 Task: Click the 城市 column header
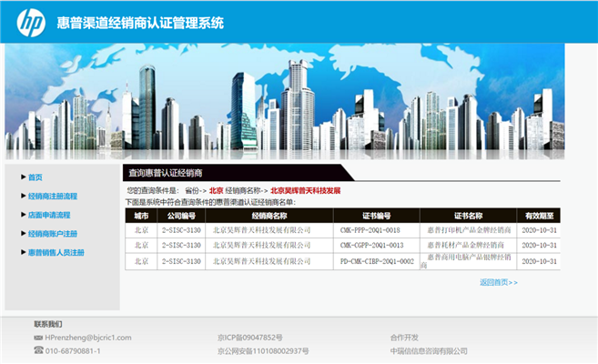[x=141, y=216]
